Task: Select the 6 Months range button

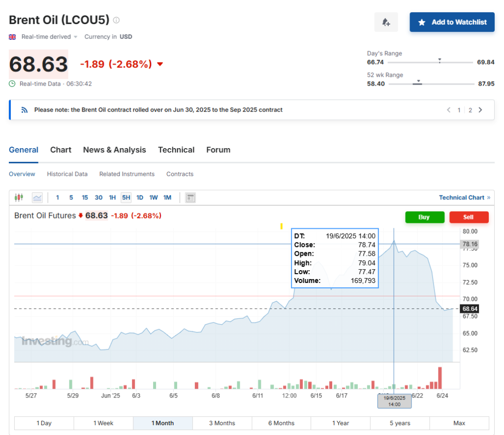Action: click(x=281, y=423)
